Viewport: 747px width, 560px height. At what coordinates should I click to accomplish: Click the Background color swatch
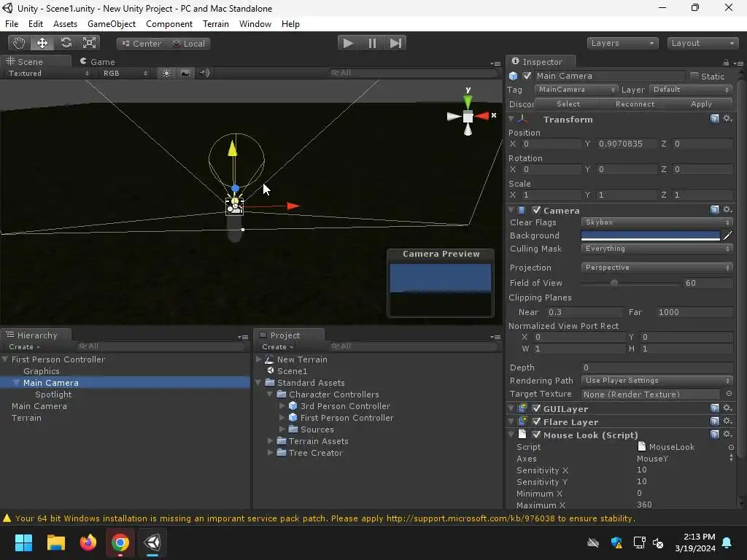pyautogui.click(x=650, y=236)
